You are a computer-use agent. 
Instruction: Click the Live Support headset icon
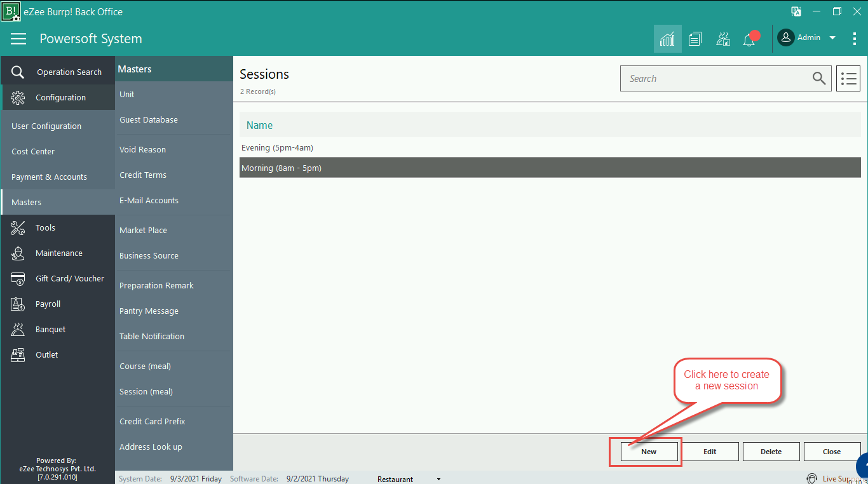pos(811,479)
